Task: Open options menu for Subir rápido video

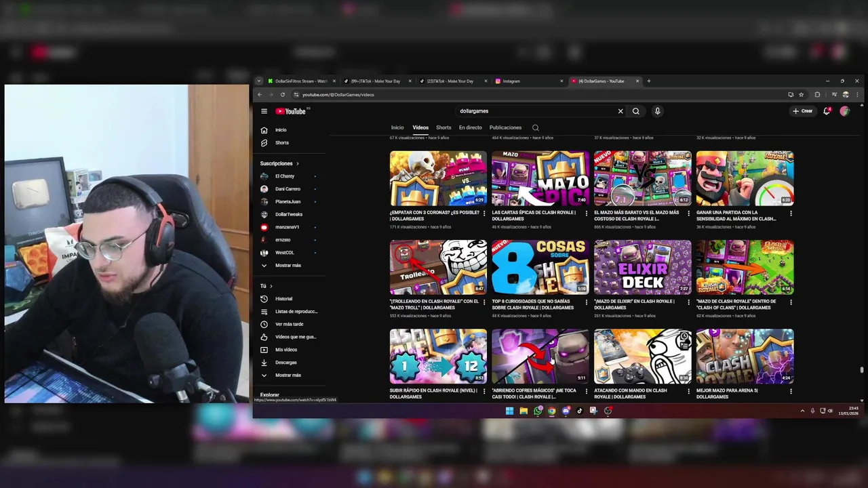Action: pyautogui.click(x=484, y=391)
